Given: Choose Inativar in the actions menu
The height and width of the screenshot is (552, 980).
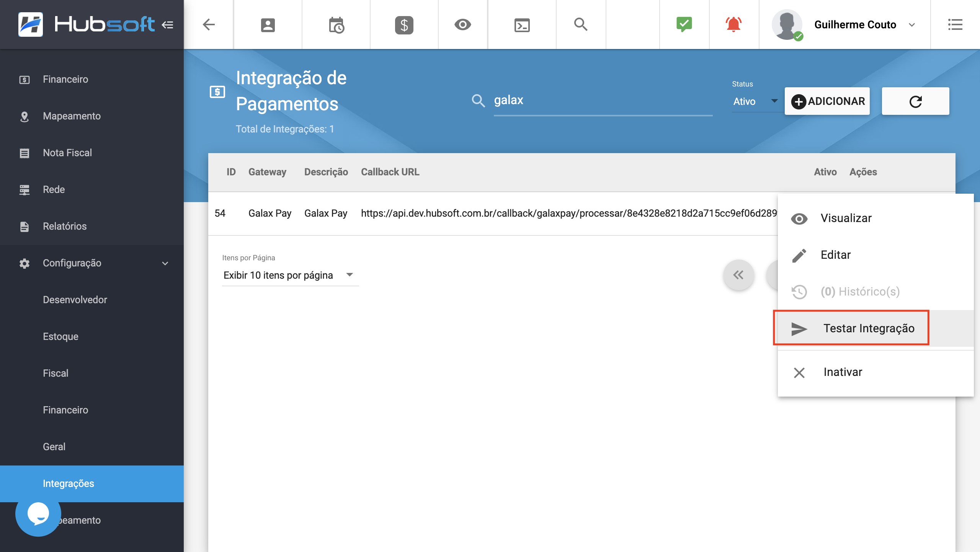Looking at the screenshot, I should 842,372.
